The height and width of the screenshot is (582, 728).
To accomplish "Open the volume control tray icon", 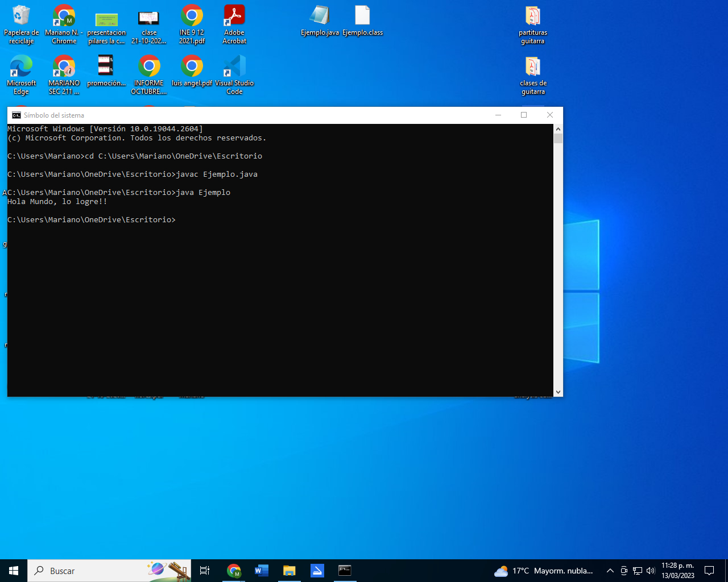I will point(651,571).
